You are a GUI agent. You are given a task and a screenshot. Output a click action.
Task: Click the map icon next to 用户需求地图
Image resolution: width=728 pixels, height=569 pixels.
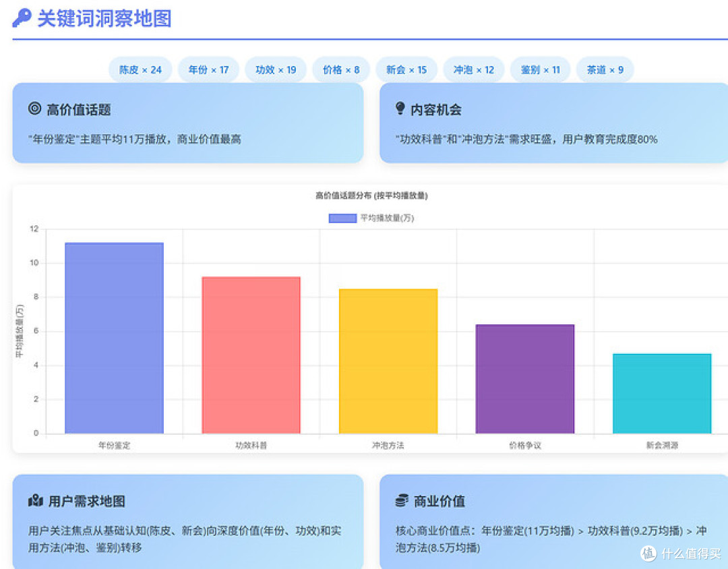(x=36, y=501)
